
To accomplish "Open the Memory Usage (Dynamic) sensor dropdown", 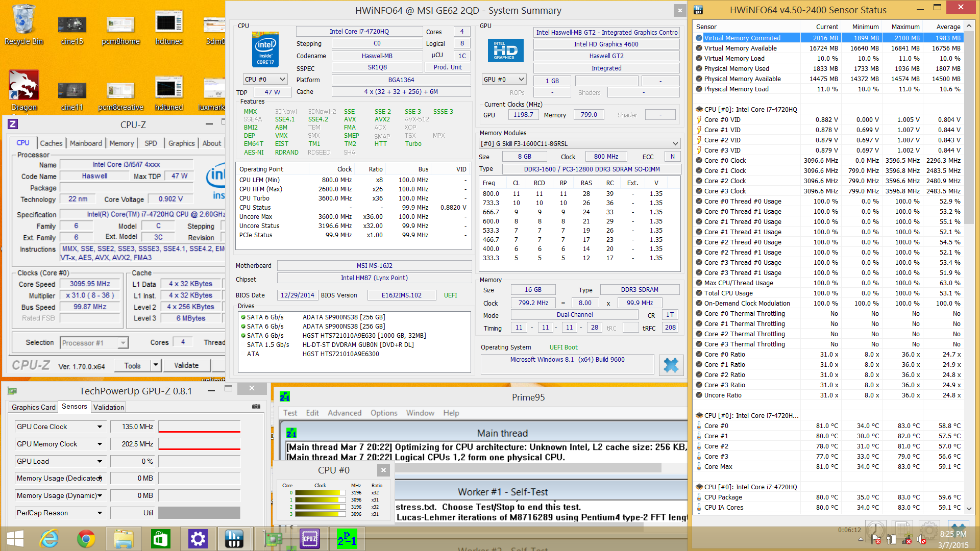I will pyautogui.click(x=100, y=495).
